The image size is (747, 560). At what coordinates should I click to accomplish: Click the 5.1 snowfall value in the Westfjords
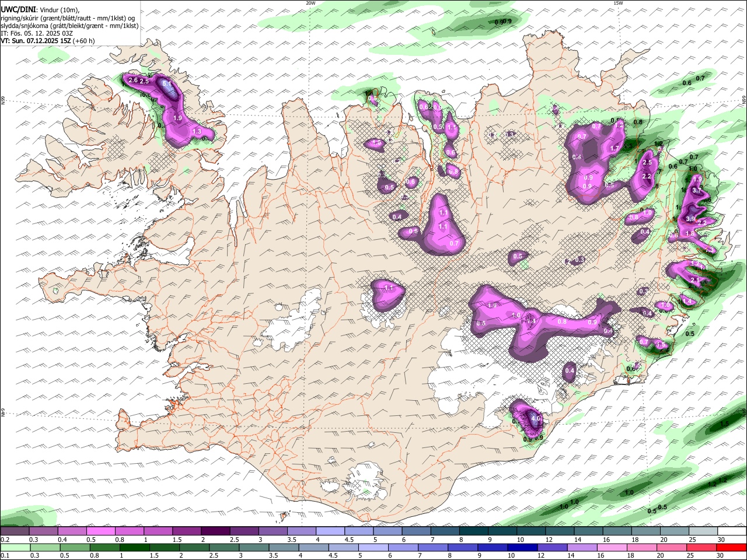pyautogui.click(x=167, y=85)
